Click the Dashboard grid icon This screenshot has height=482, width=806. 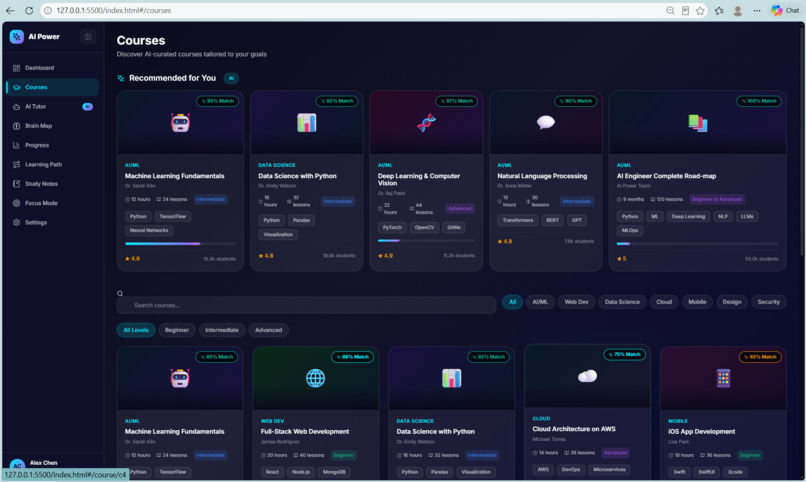point(16,68)
